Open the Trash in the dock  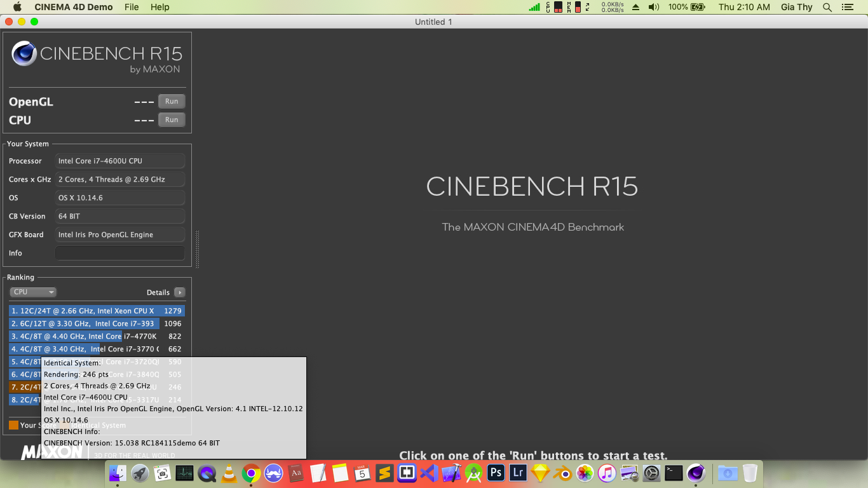[750, 473]
